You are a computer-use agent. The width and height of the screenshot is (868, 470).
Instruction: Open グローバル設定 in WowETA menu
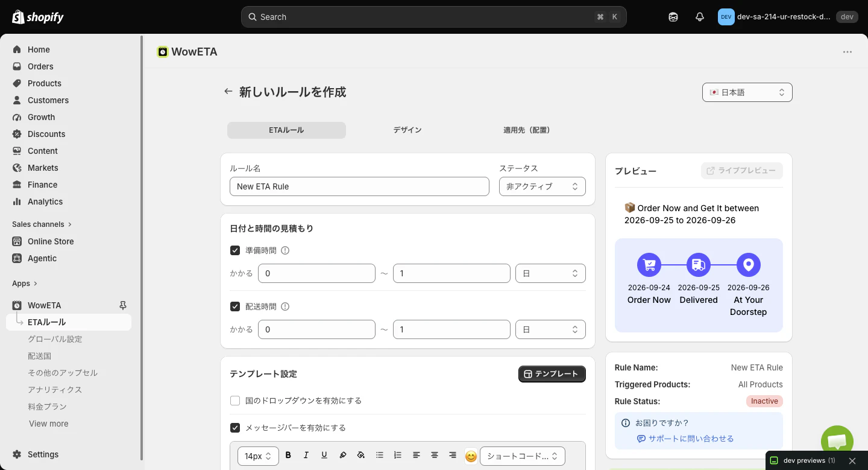pyautogui.click(x=55, y=339)
